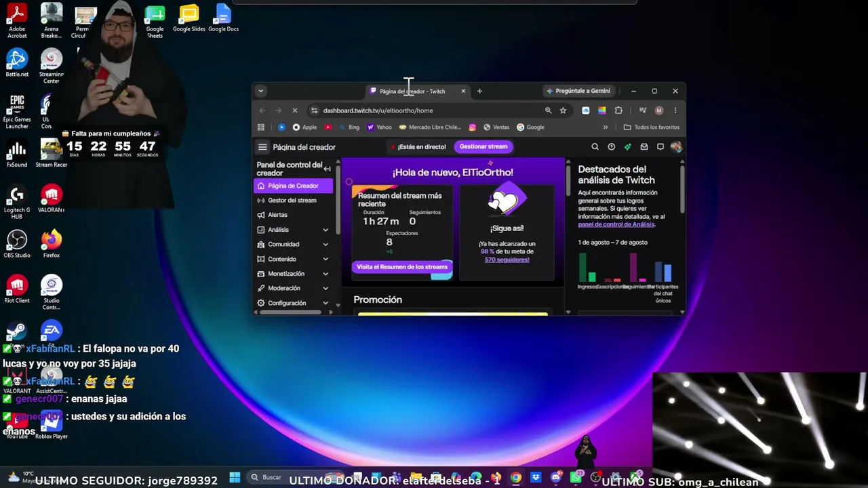Image resolution: width=868 pixels, height=488 pixels.
Task: Open the Twitch chat bubble icon
Action: tap(660, 147)
